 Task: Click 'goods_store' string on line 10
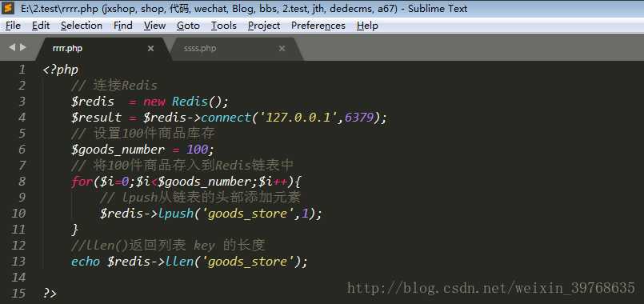pos(247,214)
